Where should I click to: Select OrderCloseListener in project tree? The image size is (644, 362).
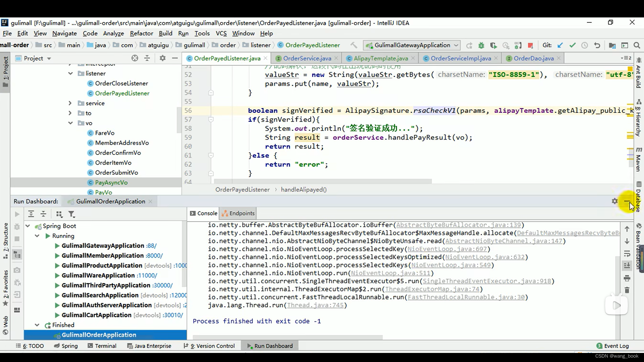tap(121, 83)
